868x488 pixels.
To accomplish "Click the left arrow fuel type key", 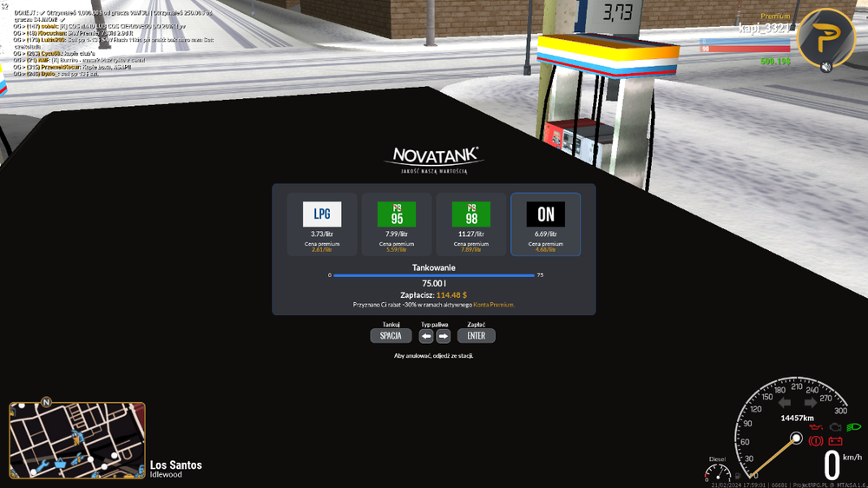I will click(425, 336).
